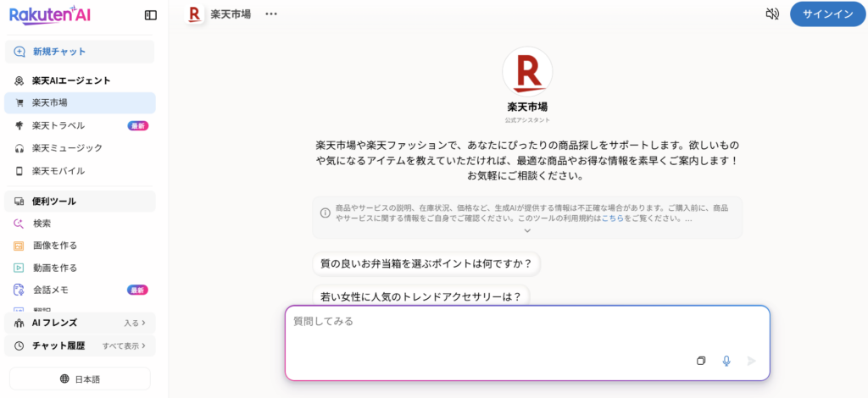
Task: Select 楽天モバイル in the sidebar
Action: coord(58,171)
